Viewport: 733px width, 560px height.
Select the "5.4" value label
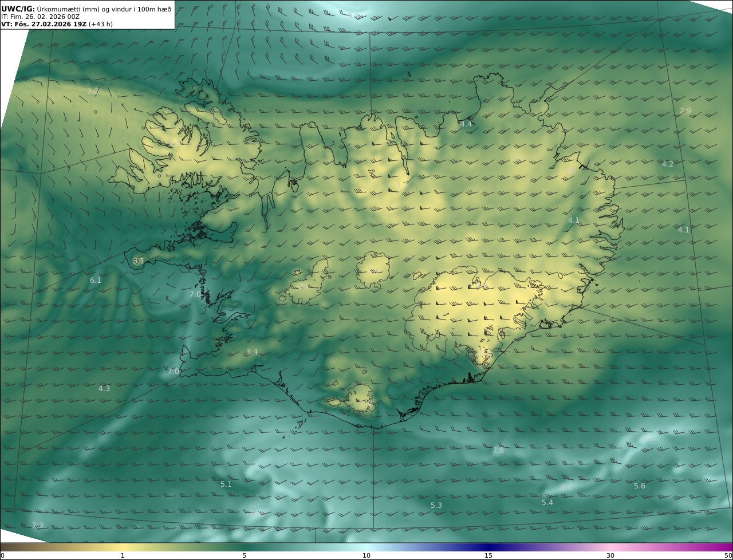click(547, 503)
